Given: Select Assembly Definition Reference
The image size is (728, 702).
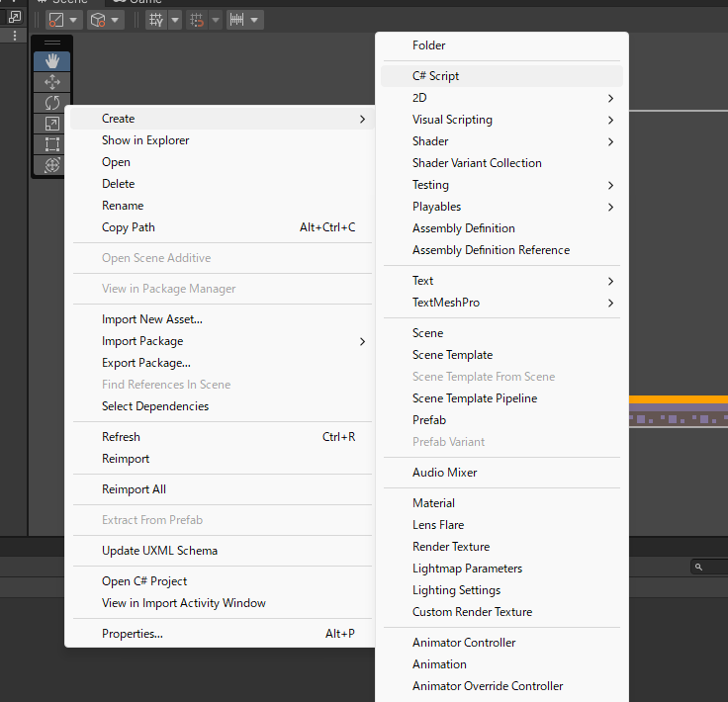Looking at the screenshot, I should point(501,250).
